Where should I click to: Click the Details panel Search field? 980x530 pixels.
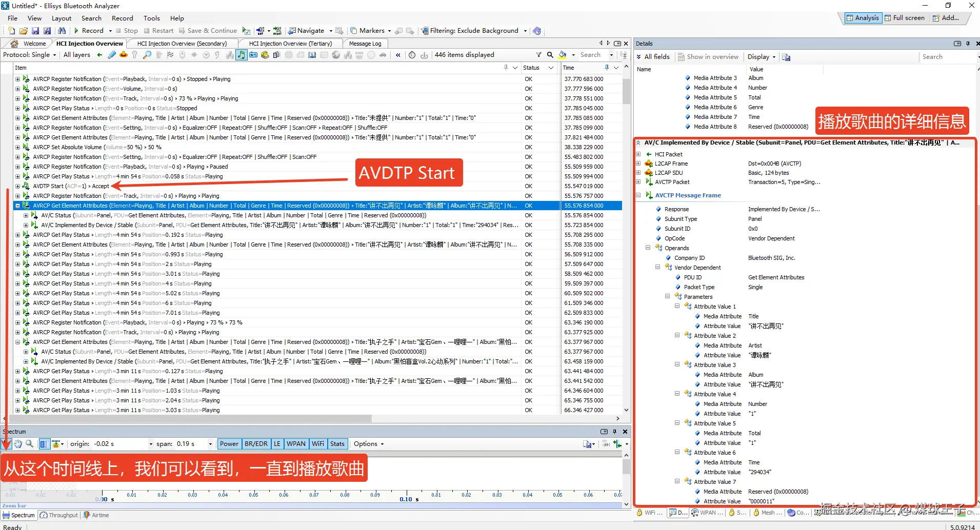[x=948, y=57]
